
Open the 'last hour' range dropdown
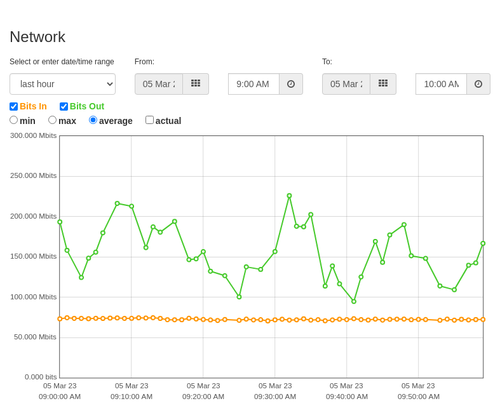[x=63, y=84]
